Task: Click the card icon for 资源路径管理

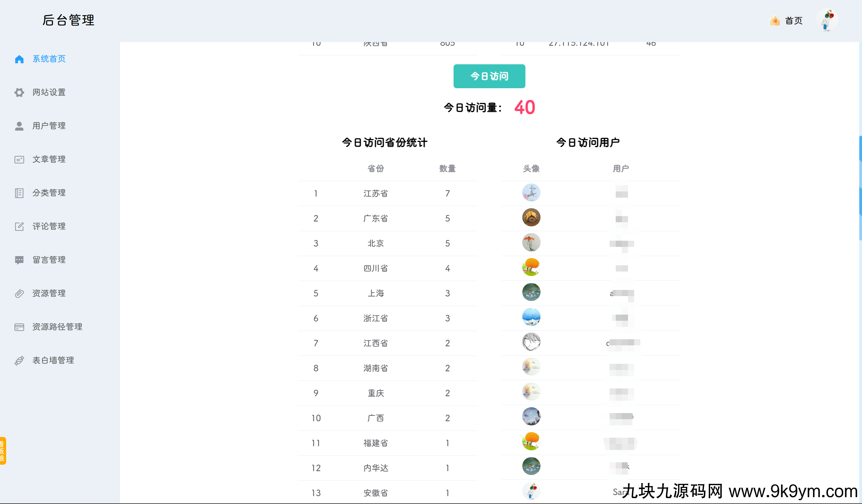Action: tap(19, 327)
